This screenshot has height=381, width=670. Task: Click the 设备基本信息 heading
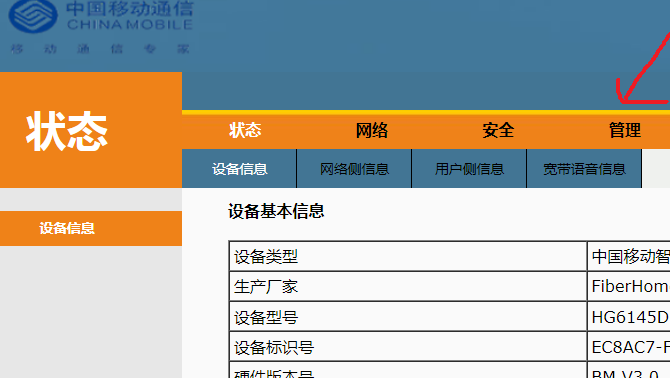tap(276, 211)
